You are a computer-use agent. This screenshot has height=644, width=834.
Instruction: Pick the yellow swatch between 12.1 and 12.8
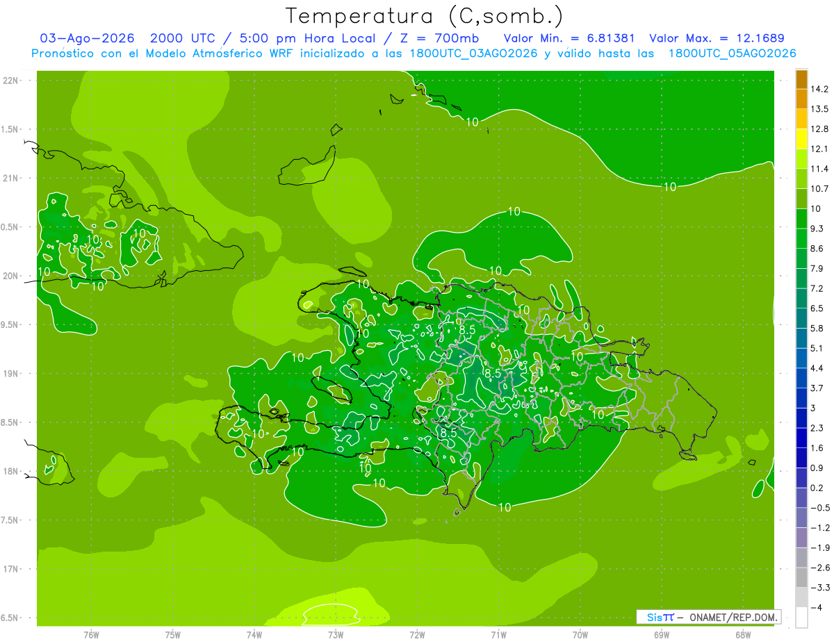tap(802, 139)
